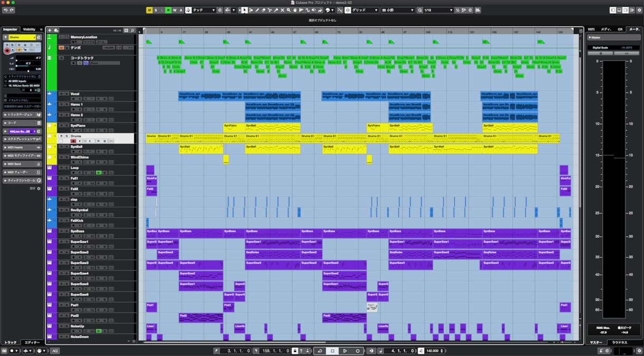
Task: Select the SynBass track name
Action: [x=77, y=231]
